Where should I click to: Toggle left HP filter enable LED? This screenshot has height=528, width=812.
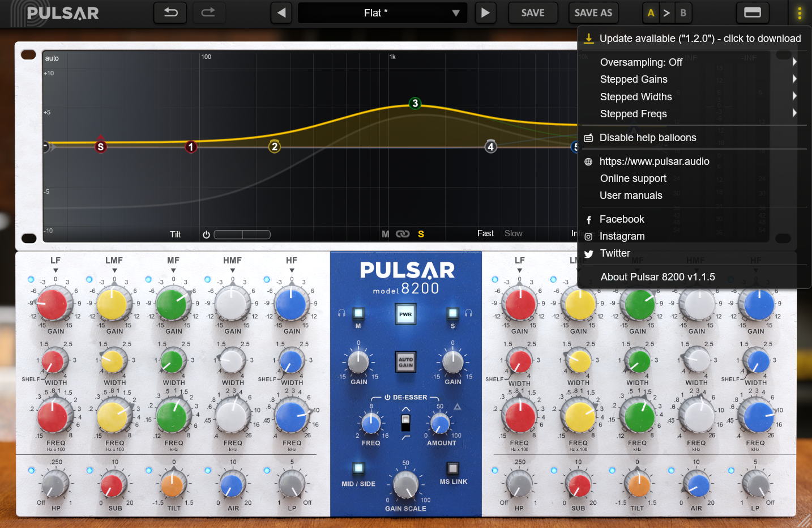[x=31, y=470]
